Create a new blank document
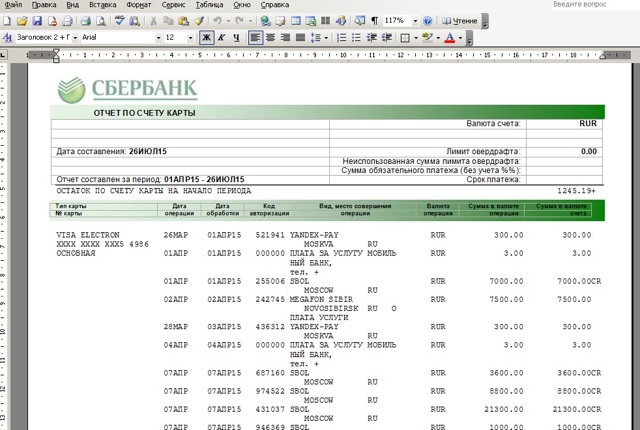The image size is (640, 430). 7,21
